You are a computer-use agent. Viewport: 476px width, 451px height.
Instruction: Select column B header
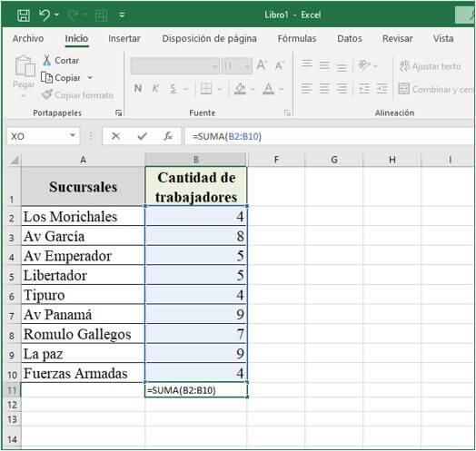(196, 160)
